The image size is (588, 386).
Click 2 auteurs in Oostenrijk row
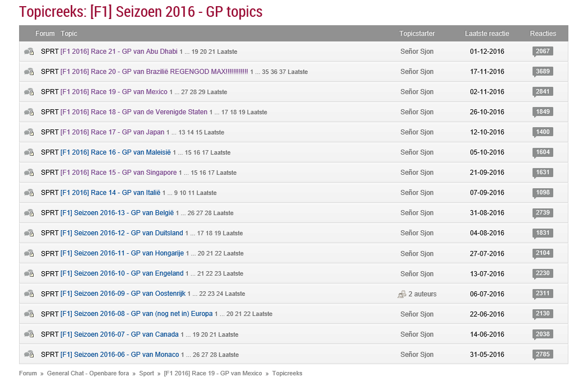click(x=422, y=294)
